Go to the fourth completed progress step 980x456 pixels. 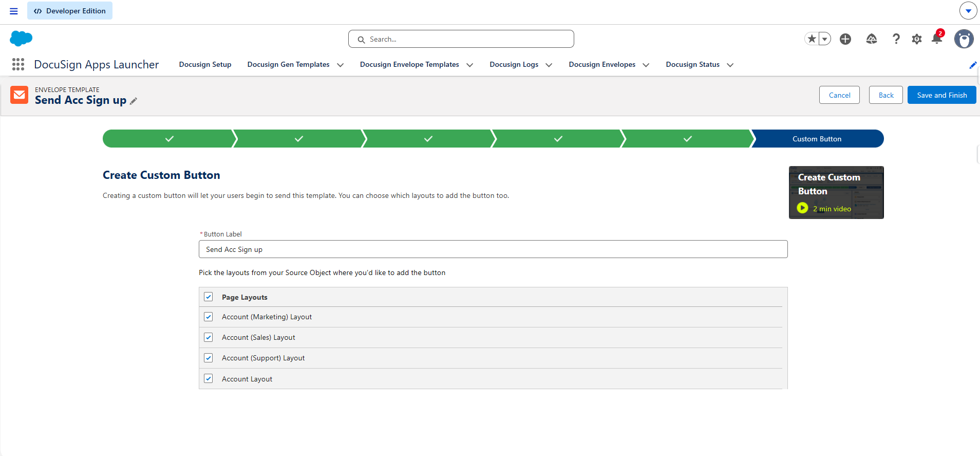click(558, 139)
